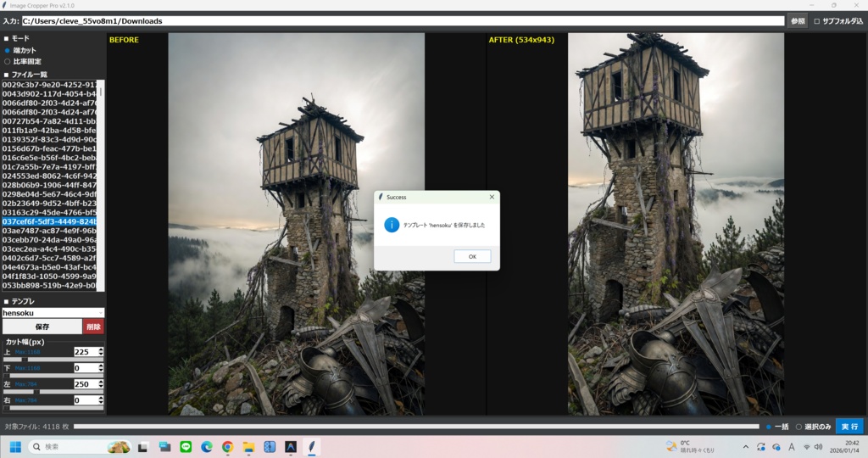Open LINE from the taskbar
This screenshot has width=868, height=458.
(186, 447)
